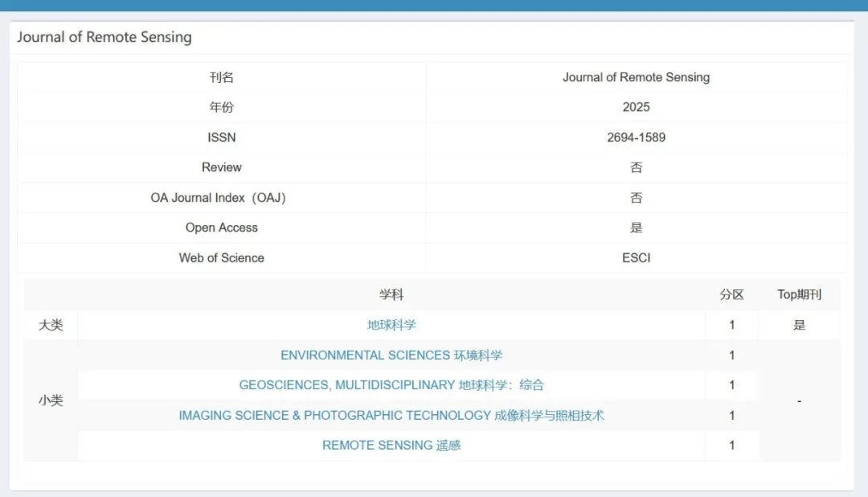Open ENVIRONMENTAL SCIENCES 环境科学 link
The height and width of the screenshot is (497, 868).
(x=391, y=355)
